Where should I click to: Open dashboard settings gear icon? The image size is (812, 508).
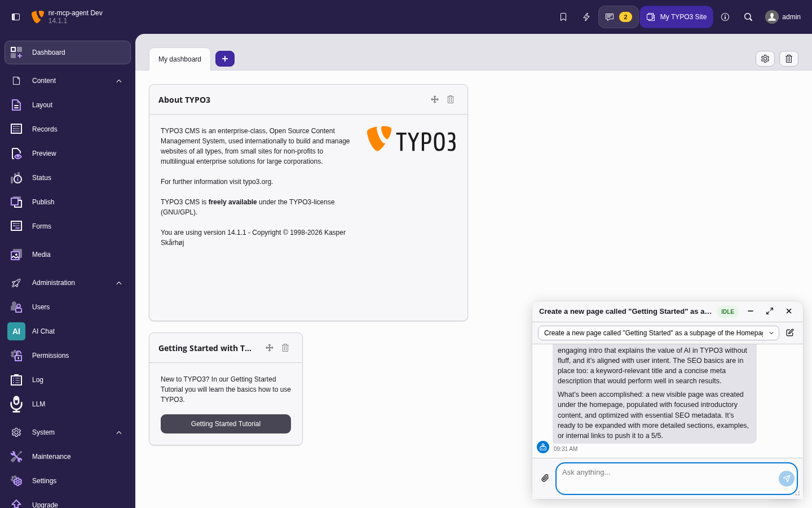click(x=765, y=59)
